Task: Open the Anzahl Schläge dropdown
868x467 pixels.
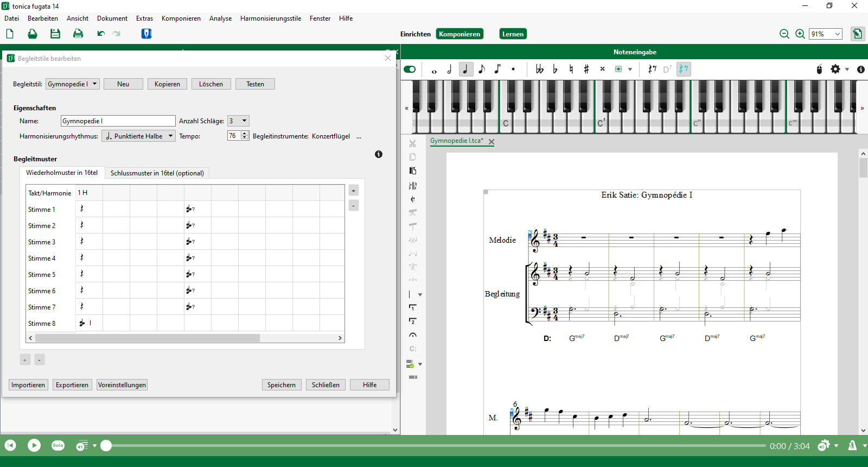Action: click(x=238, y=121)
